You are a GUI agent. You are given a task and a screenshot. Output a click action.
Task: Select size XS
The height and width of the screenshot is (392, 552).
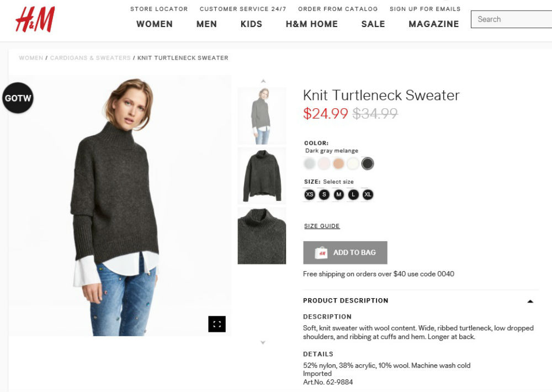pyautogui.click(x=310, y=194)
